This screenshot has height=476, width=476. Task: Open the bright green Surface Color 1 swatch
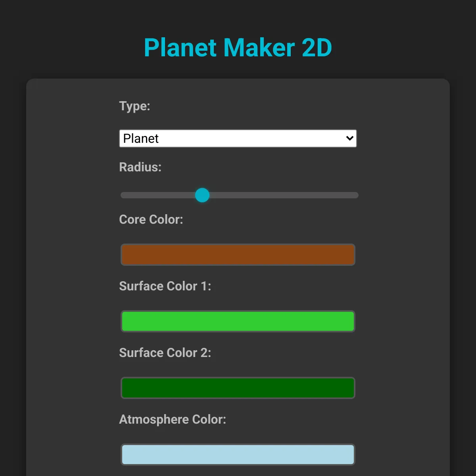click(x=238, y=321)
